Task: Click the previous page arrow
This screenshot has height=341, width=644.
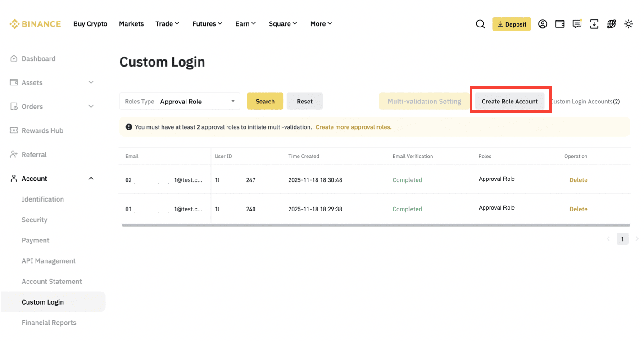Action: [608, 239]
